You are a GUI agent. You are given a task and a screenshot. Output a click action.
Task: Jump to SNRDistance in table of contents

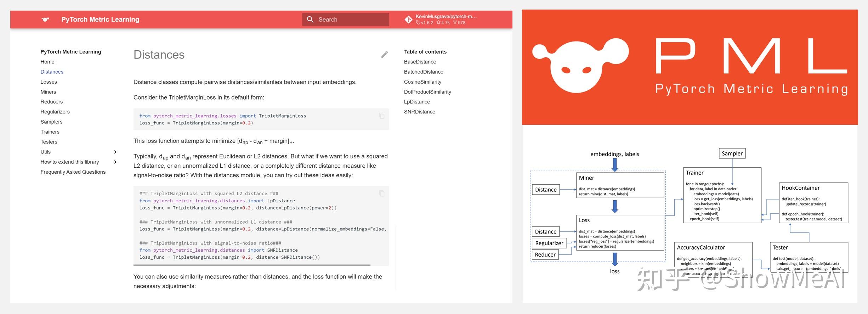point(419,112)
